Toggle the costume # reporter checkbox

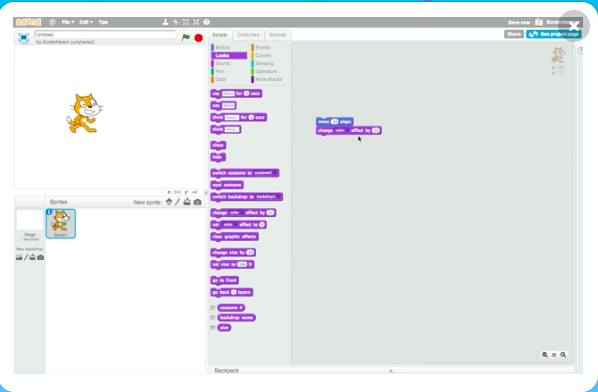(213, 308)
